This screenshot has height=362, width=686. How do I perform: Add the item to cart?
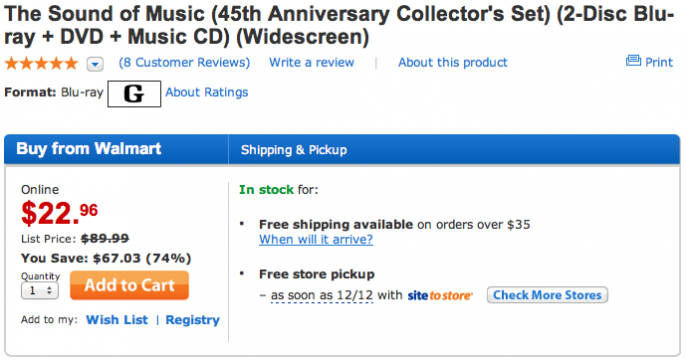[130, 285]
